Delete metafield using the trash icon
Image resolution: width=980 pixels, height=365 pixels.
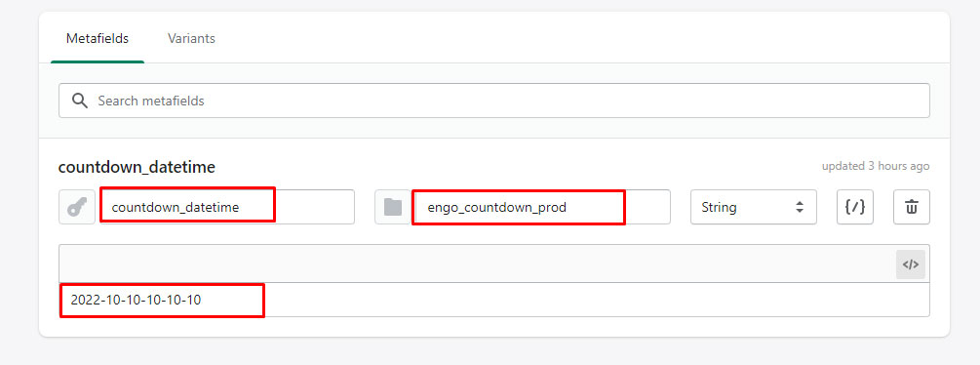912,207
